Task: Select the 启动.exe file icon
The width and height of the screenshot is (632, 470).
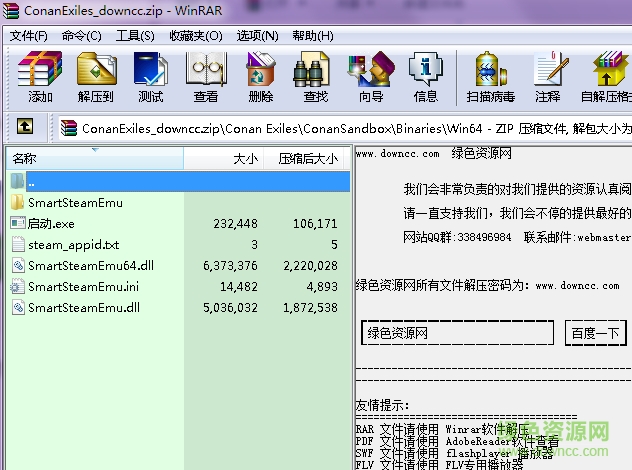Action: tap(18, 223)
